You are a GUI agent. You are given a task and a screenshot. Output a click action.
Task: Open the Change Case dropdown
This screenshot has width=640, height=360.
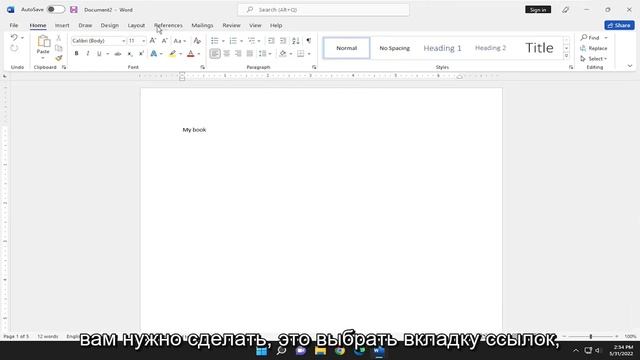[180, 41]
